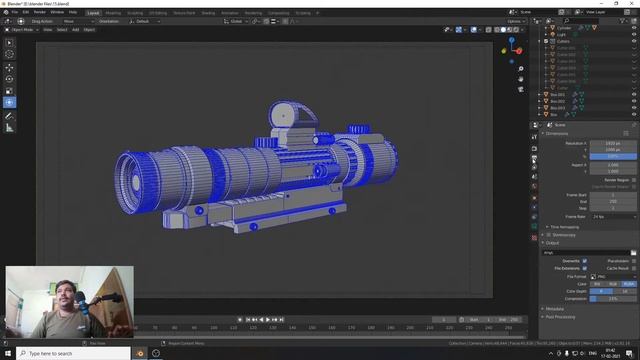Image resolution: width=640 pixels, height=360 pixels.
Task: Select the Transform tool
Action: click(x=9, y=102)
